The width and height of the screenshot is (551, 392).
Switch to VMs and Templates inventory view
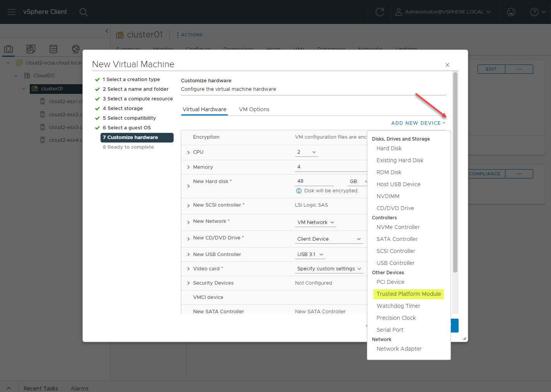(x=31, y=49)
